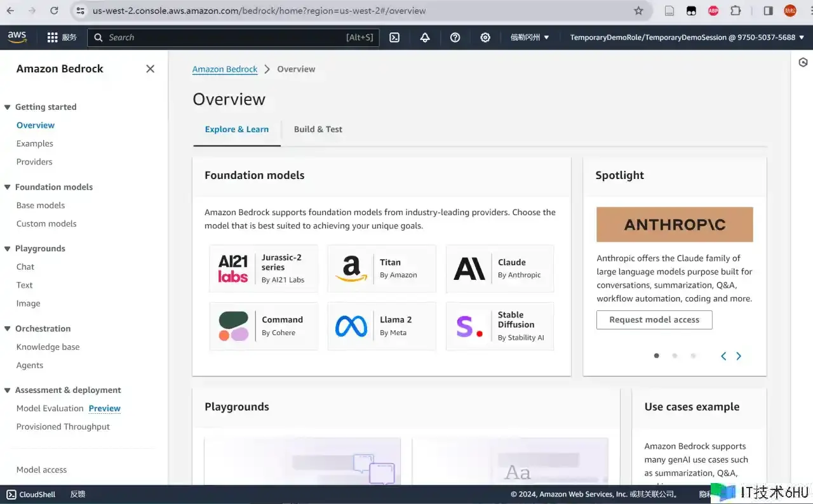Show next spotlight slide arrow
Image resolution: width=813 pixels, height=504 pixels.
click(x=739, y=356)
